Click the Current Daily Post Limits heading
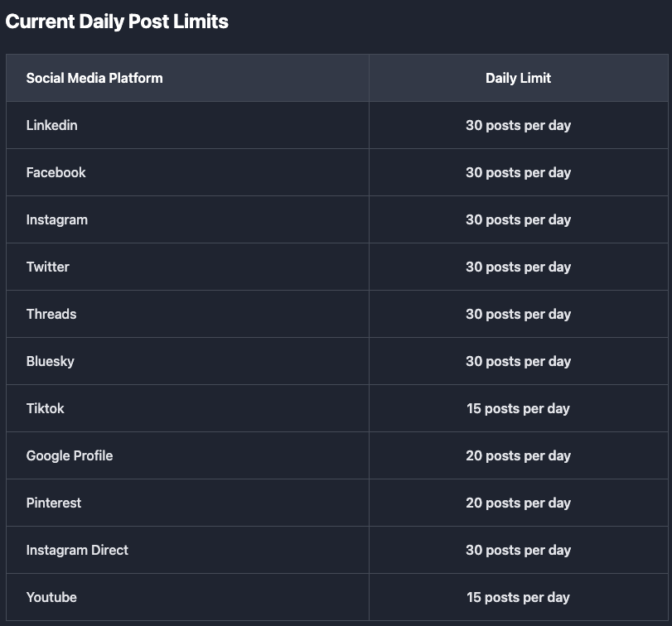 (117, 22)
